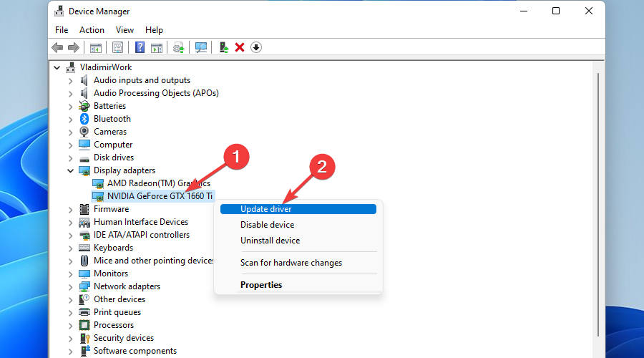Click the Keyboards category icon
This screenshot has height=358, width=644.
(x=84, y=248)
